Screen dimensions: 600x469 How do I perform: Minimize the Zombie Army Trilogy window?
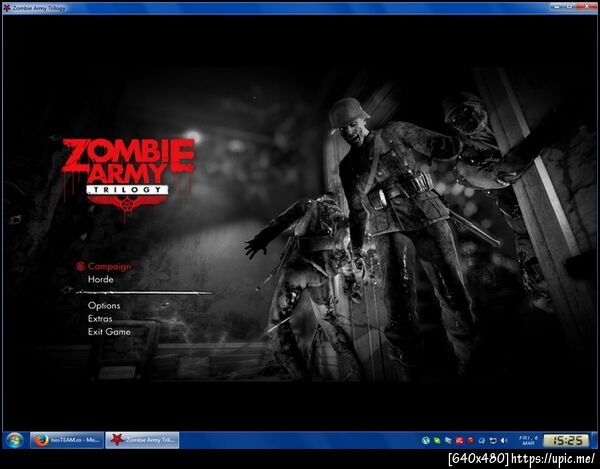pyautogui.click(x=557, y=7)
